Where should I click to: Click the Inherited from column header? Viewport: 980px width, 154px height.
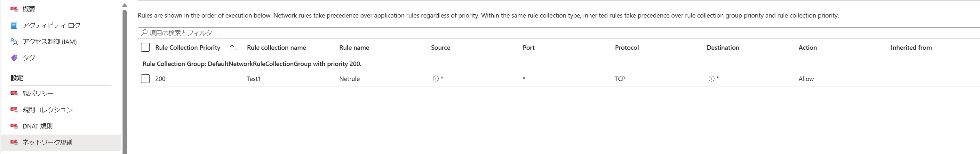click(911, 48)
